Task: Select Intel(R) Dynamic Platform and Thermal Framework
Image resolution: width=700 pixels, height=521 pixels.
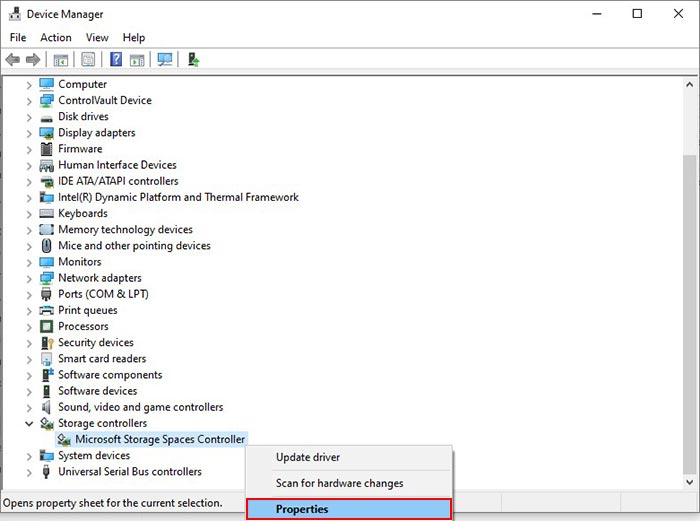Action: pyautogui.click(x=178, y=197)
